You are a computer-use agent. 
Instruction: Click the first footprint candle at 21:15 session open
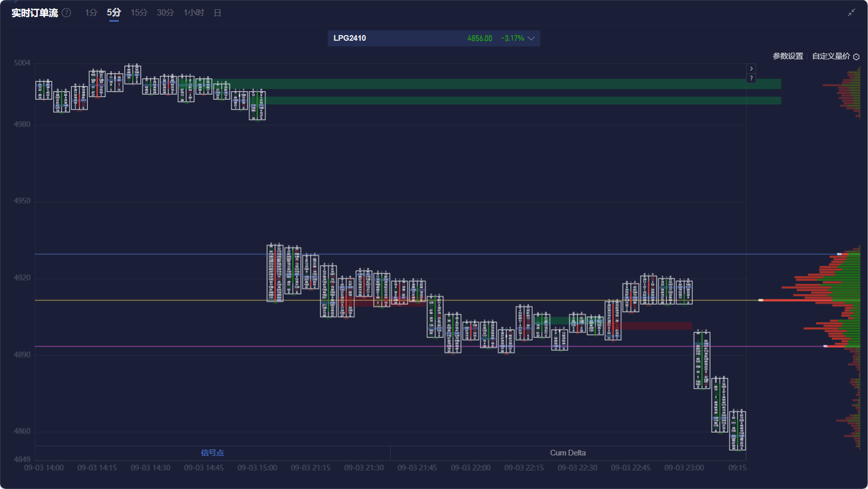pyautogui.click(x=275, y=273)
